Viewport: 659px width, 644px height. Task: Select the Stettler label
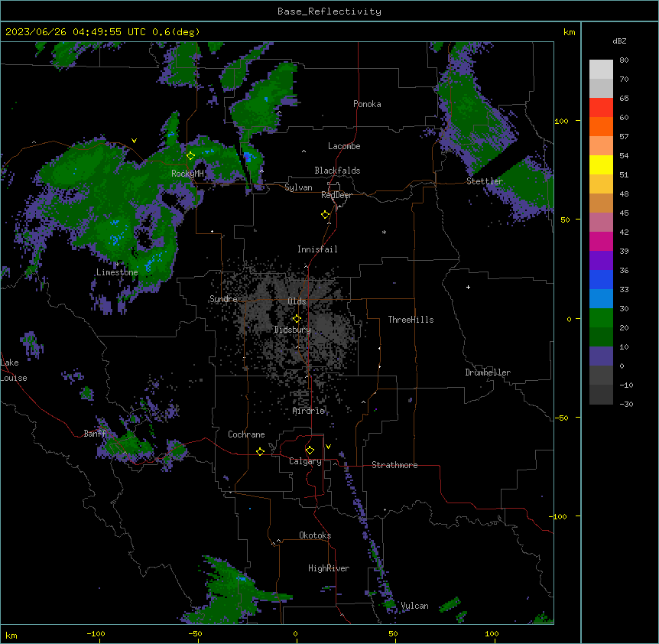pos(485,181)
